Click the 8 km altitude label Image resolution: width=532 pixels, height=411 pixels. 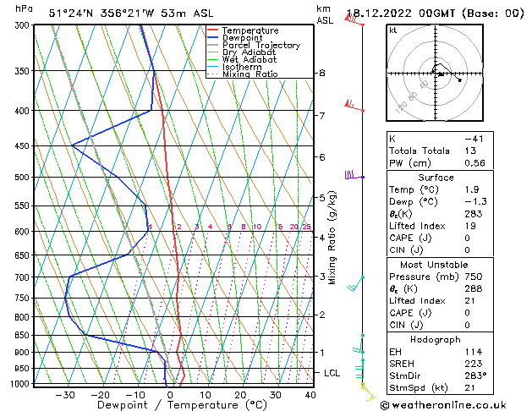pos(321,73)
